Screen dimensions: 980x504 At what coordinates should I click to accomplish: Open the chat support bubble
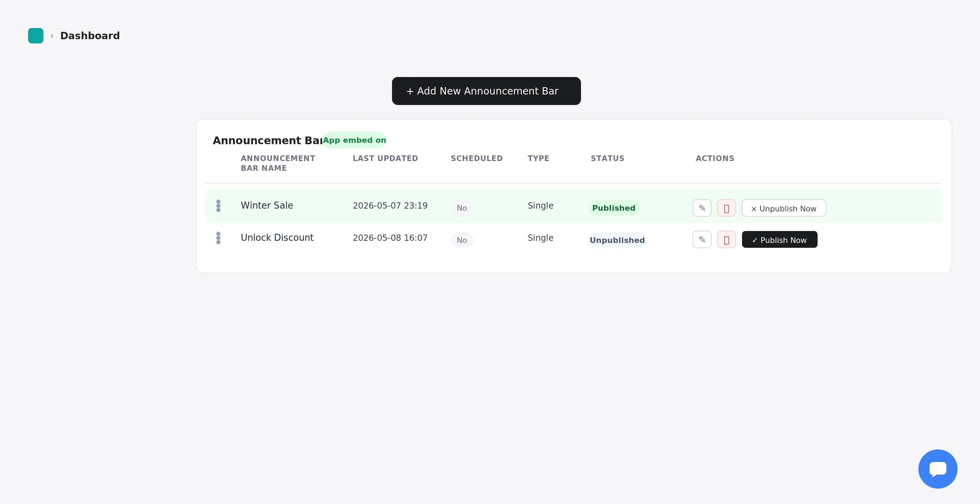938,469
